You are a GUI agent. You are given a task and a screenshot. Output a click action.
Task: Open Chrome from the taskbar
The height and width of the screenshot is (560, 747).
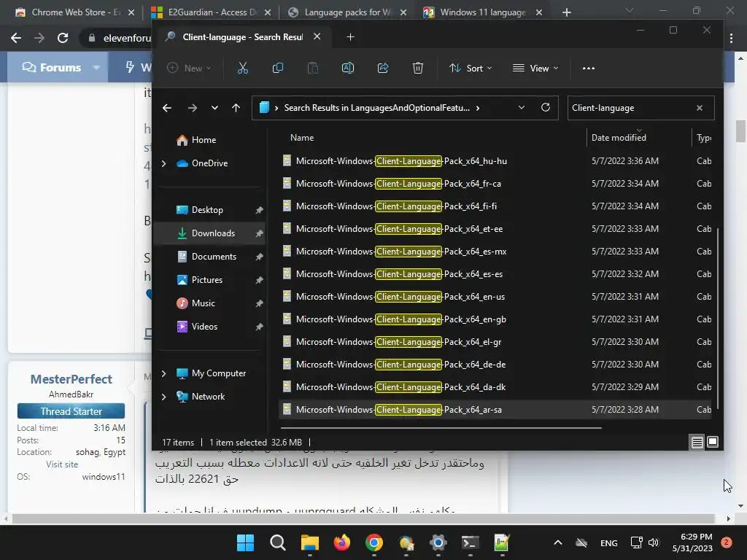point(374,542)
